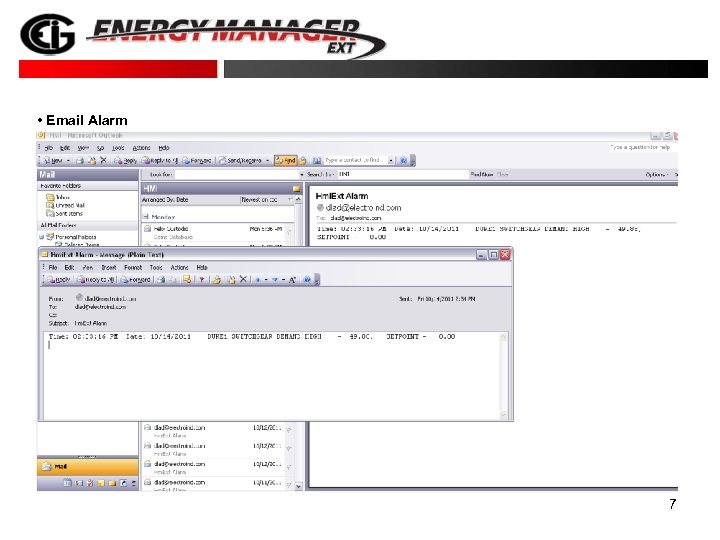This screenshot has height=540, width=720.
Task: Open the dropdown arrow next to New
Action: (x=68, y=161)
